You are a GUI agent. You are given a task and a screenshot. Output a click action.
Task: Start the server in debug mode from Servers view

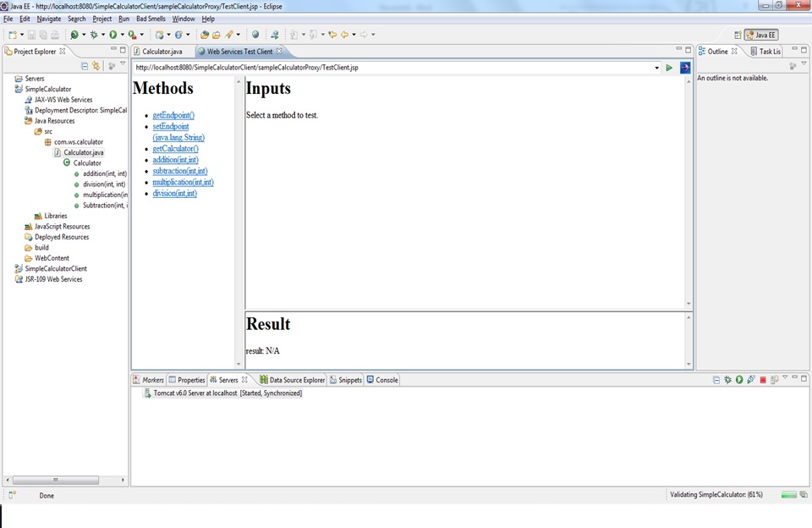(x=727, y=380)
